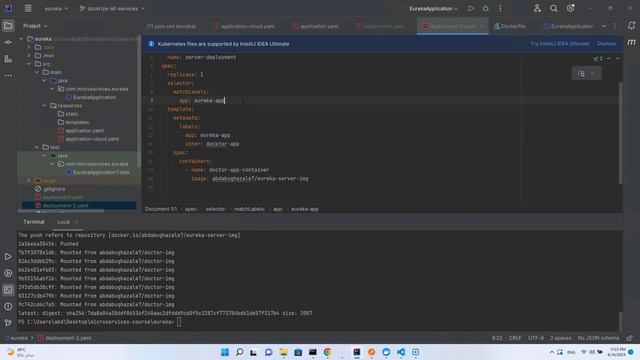Click the floating reader mode toolbar icon
Viewport: 640px width, 360px height.
coord(581,73)
